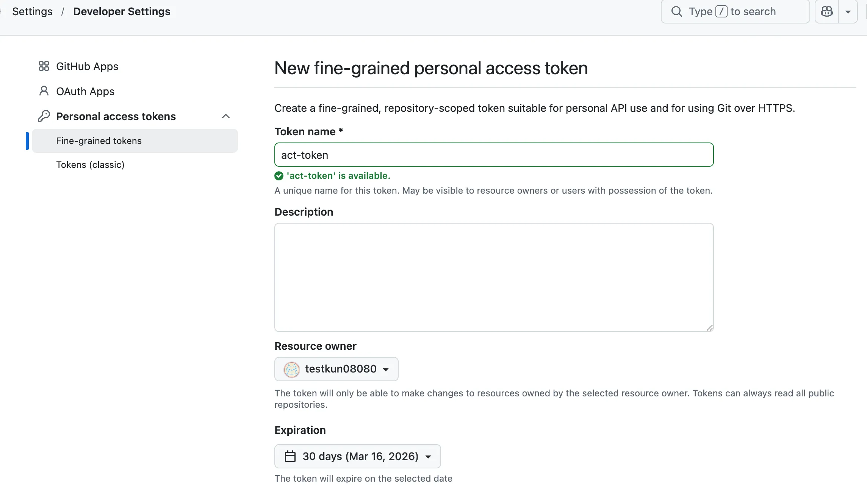This screenshot has width=867, height=504.
Task: Click the OAuth Apps person icon
Action: coord(44,91)
